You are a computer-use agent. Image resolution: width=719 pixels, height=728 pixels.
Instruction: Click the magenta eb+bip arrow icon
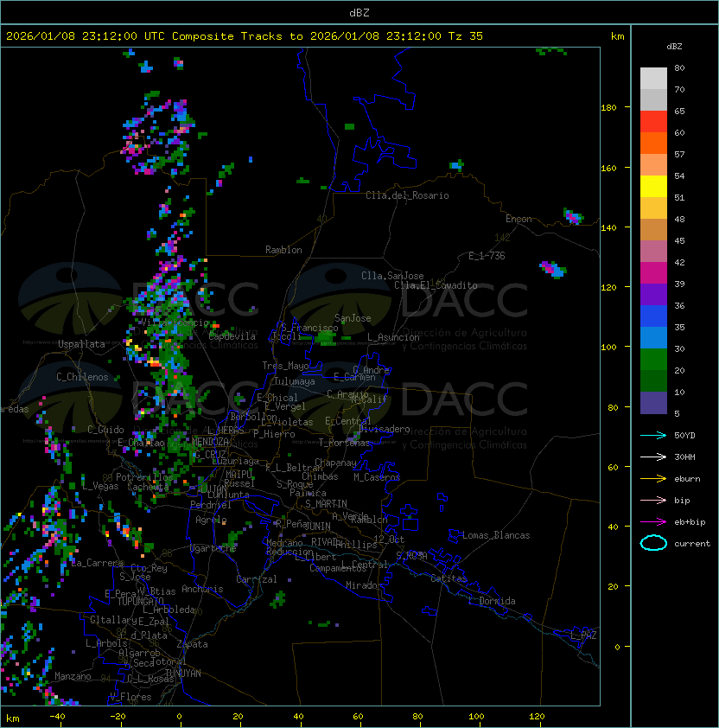click(x=653, y=522)
